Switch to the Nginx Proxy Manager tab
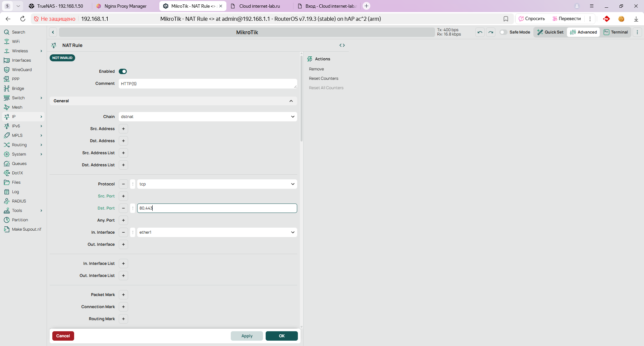This screenshot has width=644, height=346. pos(125,6)
